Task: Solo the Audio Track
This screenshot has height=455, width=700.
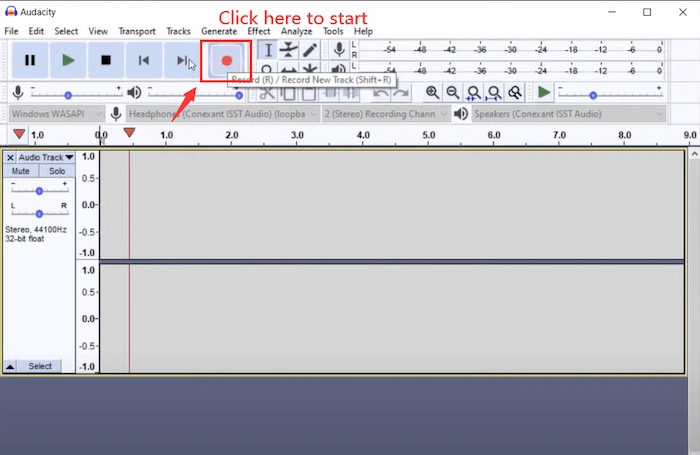Action: click(57, 171)
